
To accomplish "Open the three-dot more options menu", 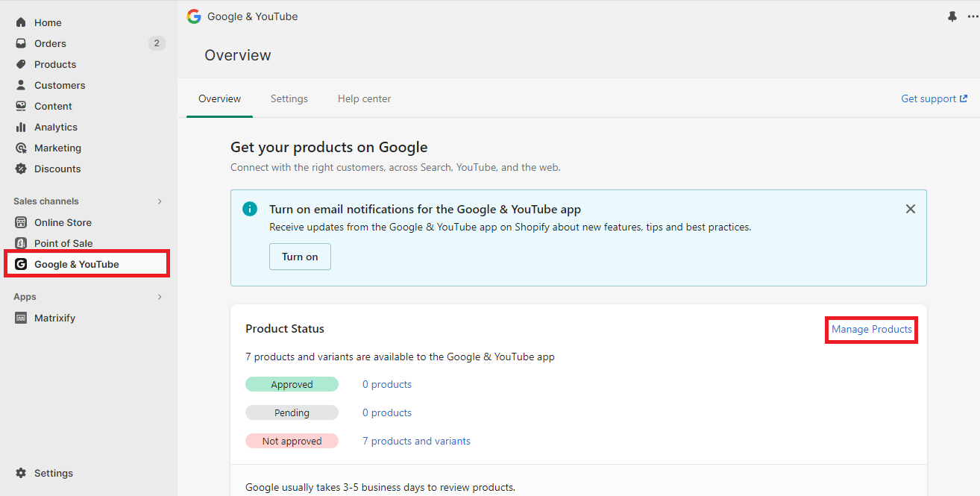I will [x=972, y=16].
